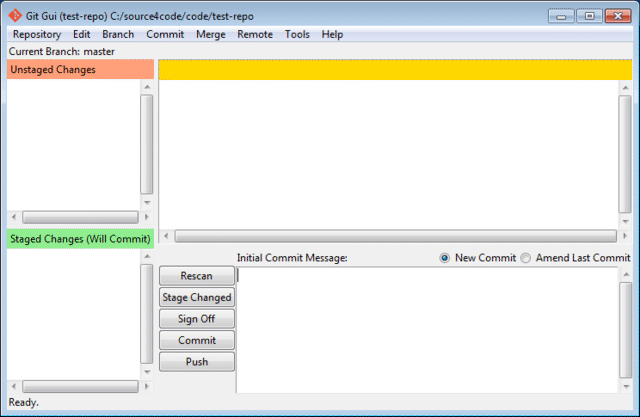Click the commit message scroll up arrow
640x417 pixels.
(x=626, y=274)
